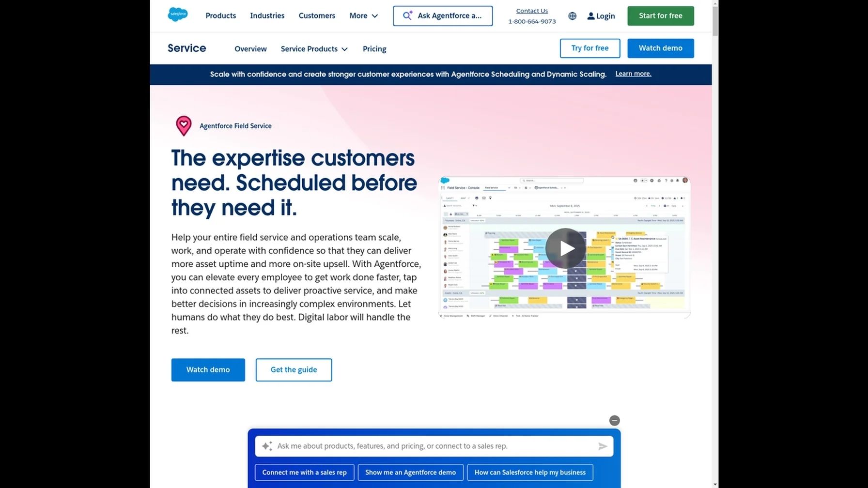The width and height of the screenshot is (868, 488).
Task: Open the Industries menu
Action: pos(267,15)
